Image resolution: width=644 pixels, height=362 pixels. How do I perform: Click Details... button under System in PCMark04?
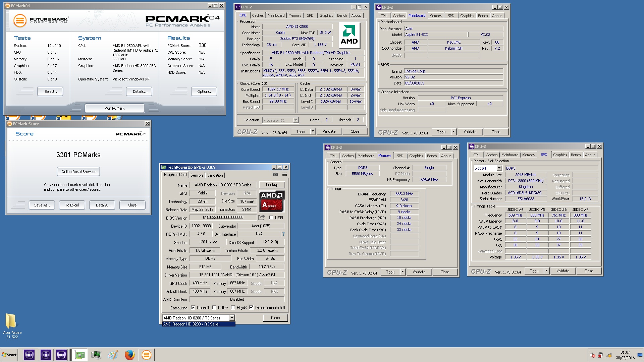click(x=140, y=92)
